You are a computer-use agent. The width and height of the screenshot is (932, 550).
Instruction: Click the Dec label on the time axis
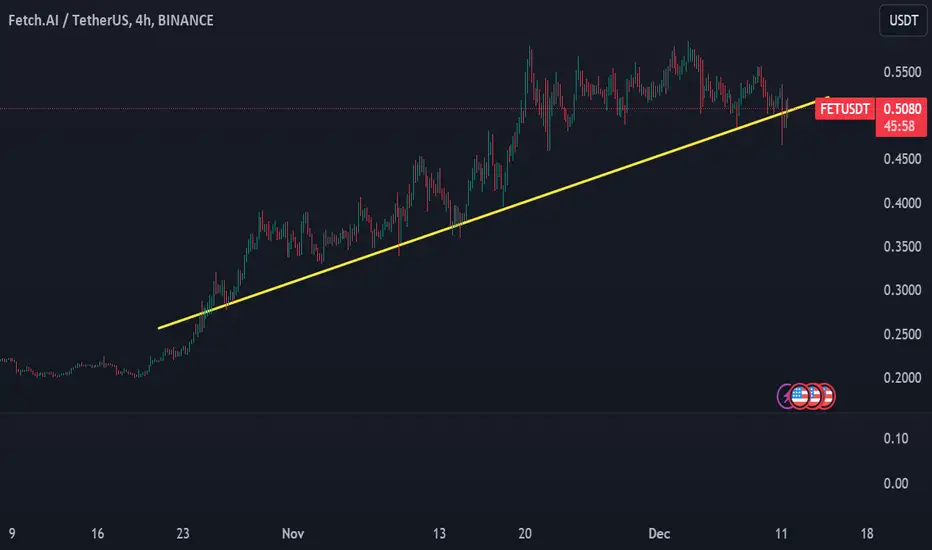(659, 533)
